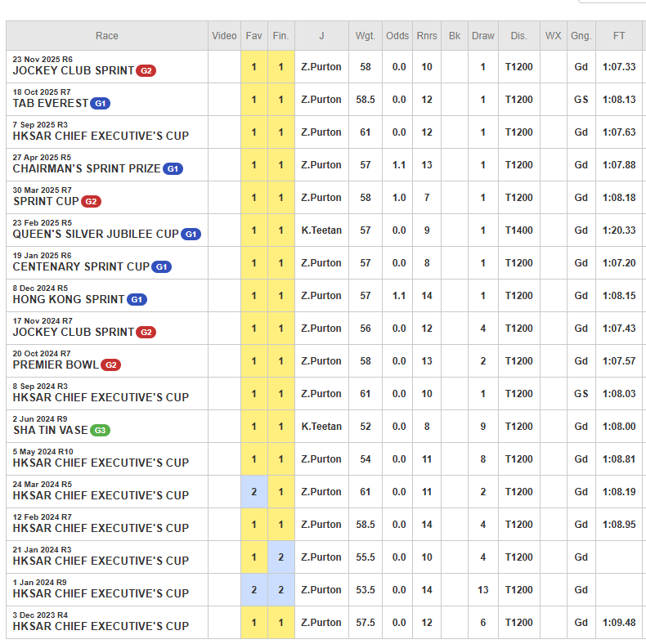
Task: Sort by the Draw column header
Action: pyautogui.click(x=482, y=36)
